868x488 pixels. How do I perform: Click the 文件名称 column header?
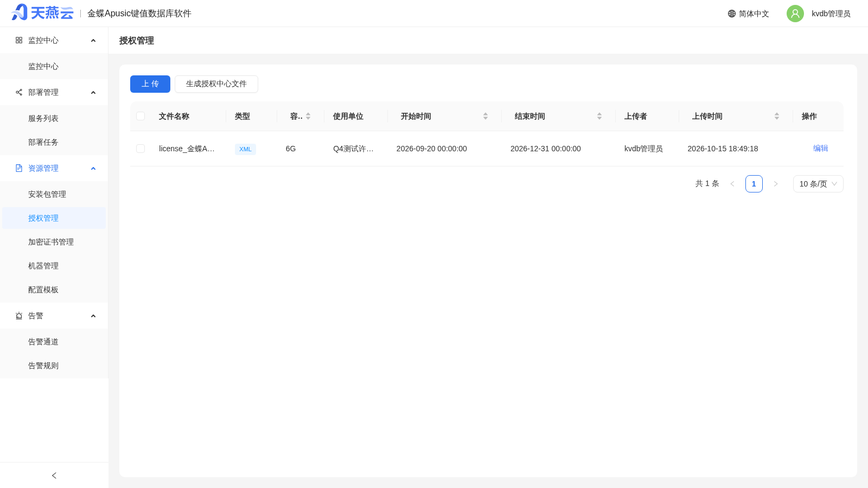174,116
